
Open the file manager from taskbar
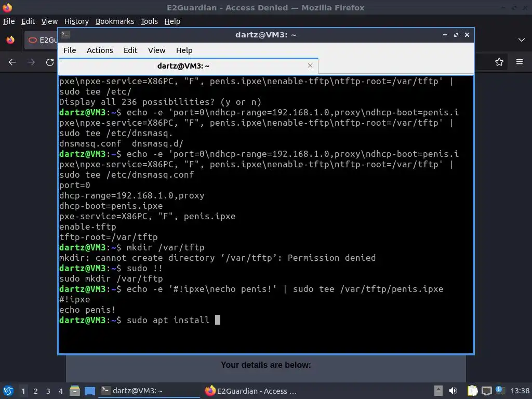[75, 391]
